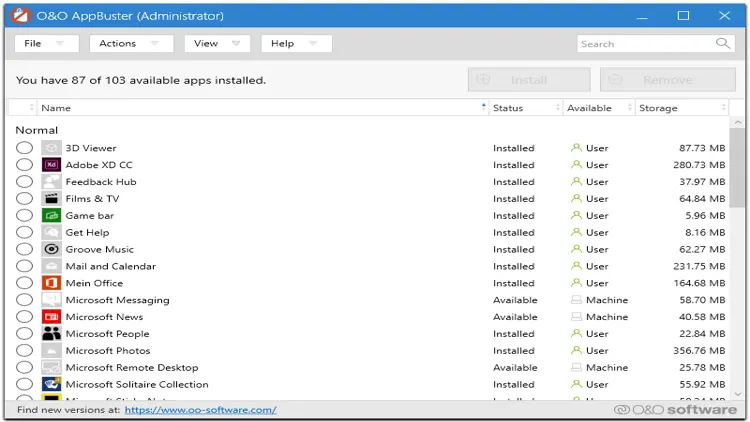This screenshot has height=422, width=750.
Task: Open the Help menu
Action: 295,44
